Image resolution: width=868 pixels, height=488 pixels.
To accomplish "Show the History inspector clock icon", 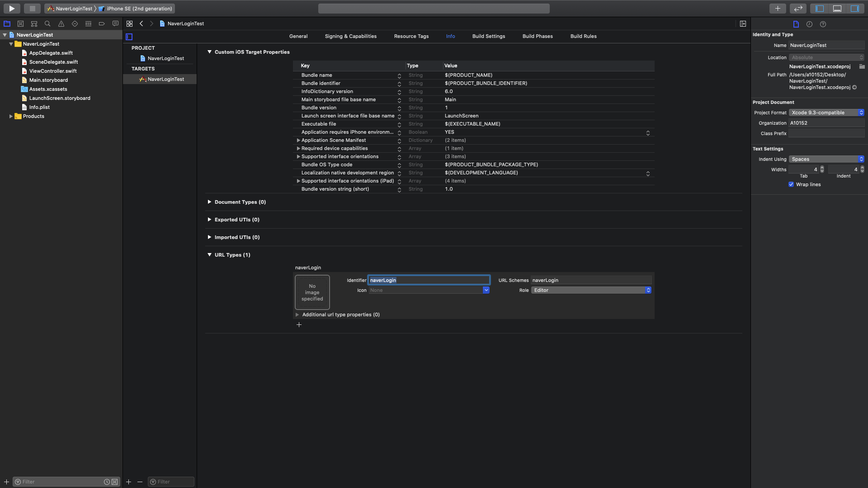I will (809, 24).
